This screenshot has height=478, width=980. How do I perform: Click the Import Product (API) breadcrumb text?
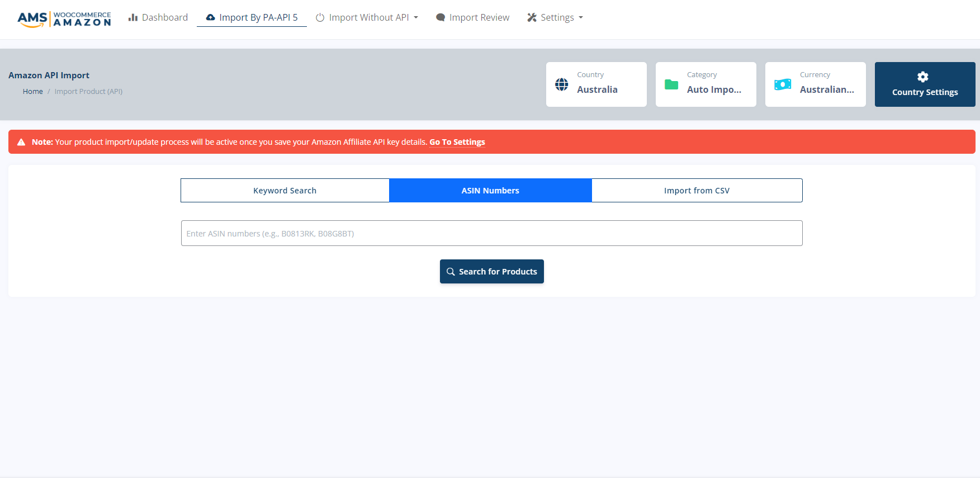[88, 92]
